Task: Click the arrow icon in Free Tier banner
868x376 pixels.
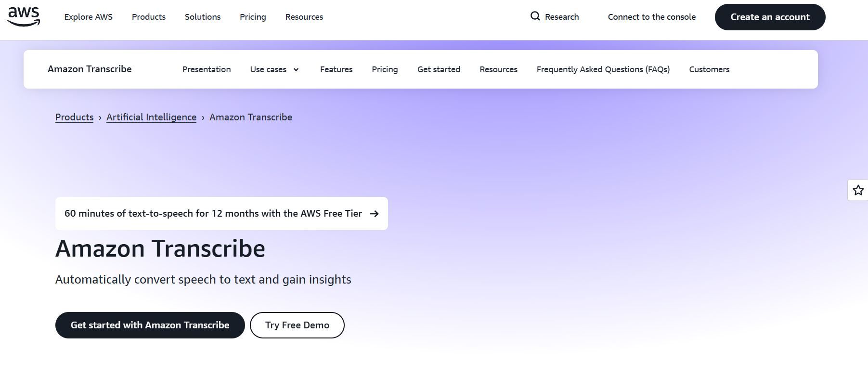Action: 374,214
